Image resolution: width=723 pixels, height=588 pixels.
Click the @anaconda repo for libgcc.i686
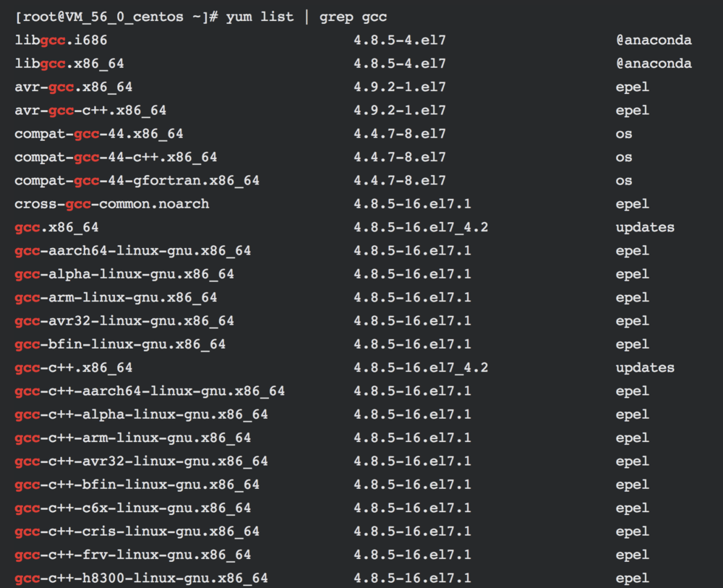point(654,41)
